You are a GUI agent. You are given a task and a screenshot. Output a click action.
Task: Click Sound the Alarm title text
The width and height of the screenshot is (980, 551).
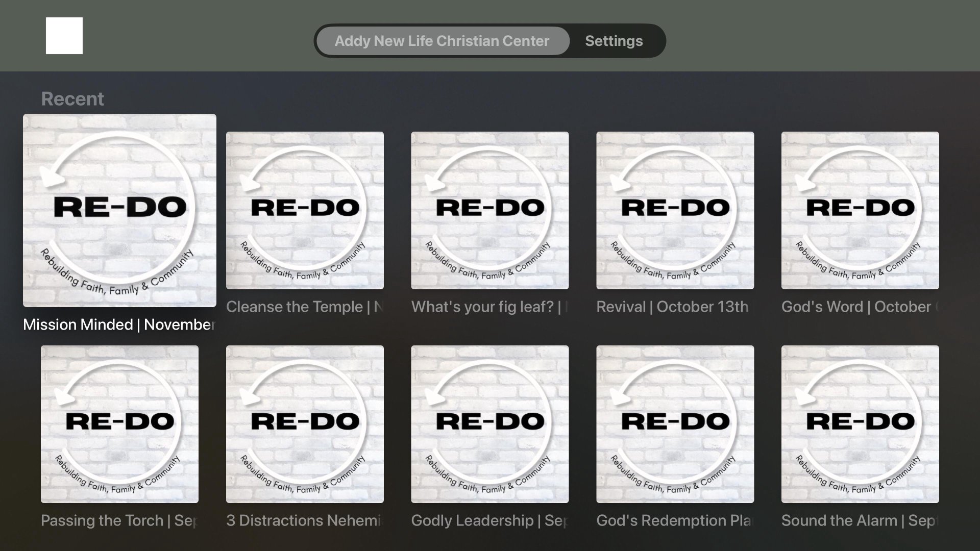859,520
